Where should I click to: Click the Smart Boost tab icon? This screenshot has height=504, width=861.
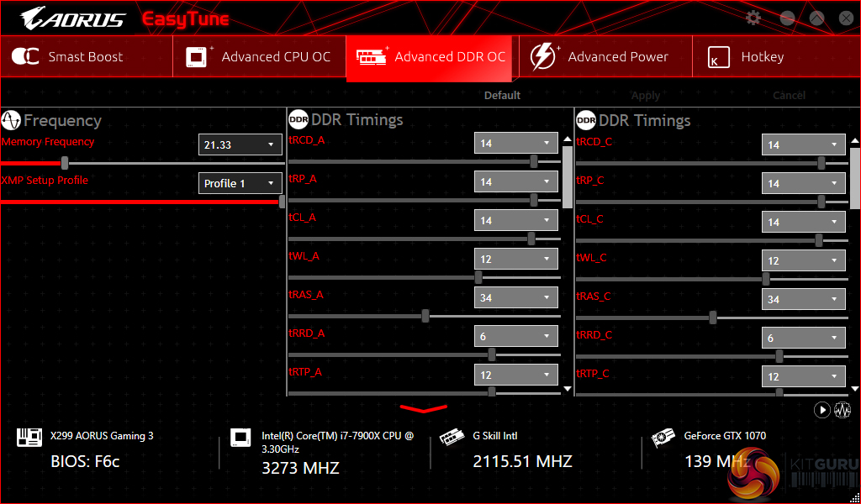25,56
